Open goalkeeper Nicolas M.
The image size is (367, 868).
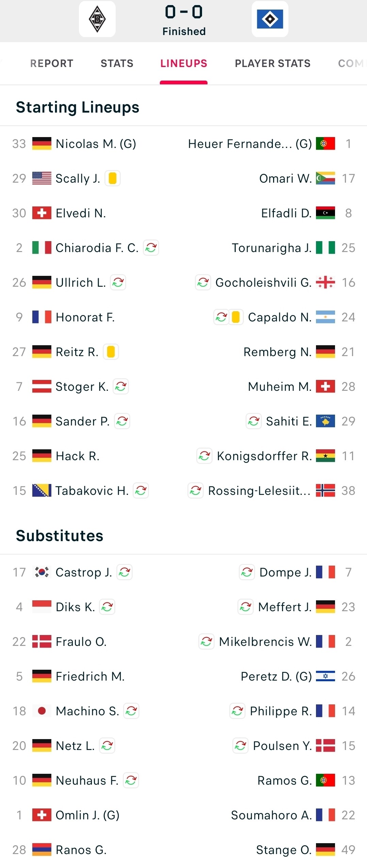pyautogui.click(x=96, y=144)
